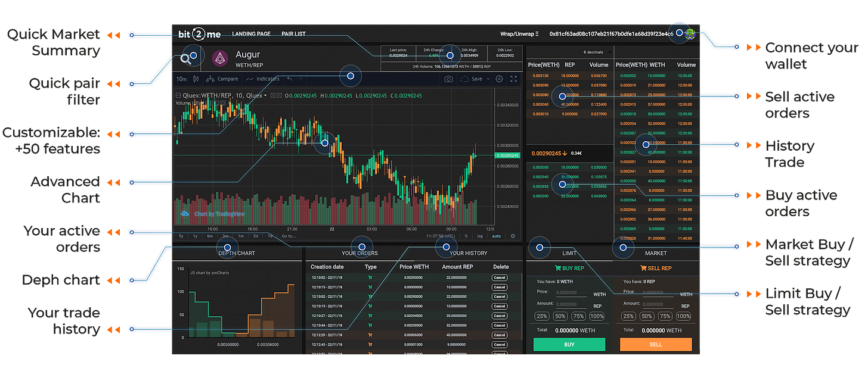Open the Compare symbols tool
This screenshot has width=868, height=368.
point(222,79)
